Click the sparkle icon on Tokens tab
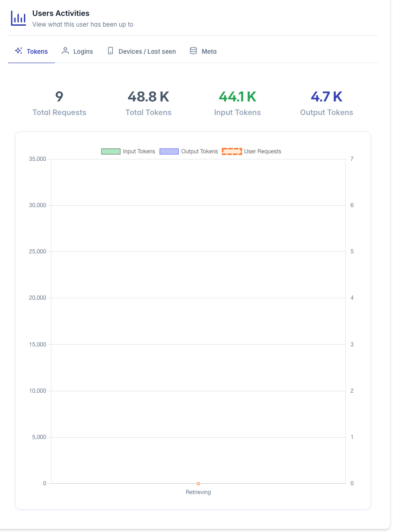The image size is (393, 532). pos(19,51)
